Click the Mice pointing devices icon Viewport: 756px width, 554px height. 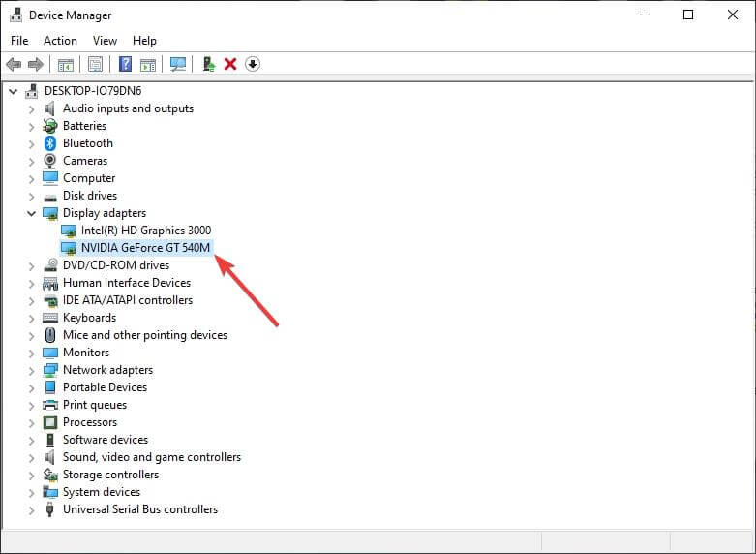tap(50, 335)
